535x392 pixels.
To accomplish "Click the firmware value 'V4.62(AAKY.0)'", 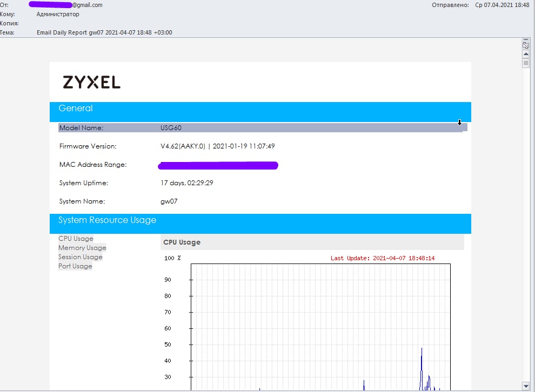I will [x=183, y=146].
